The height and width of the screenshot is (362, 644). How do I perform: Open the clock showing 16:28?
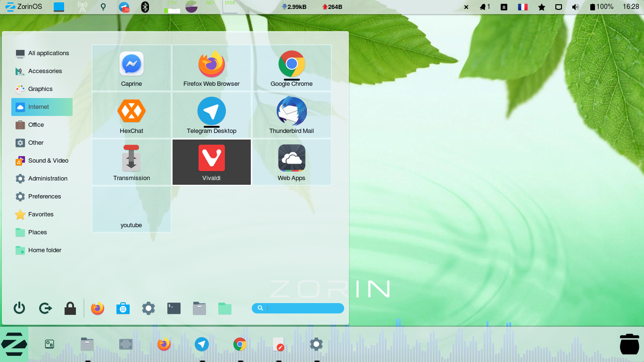pyautogui.click(x=630, y=7)
